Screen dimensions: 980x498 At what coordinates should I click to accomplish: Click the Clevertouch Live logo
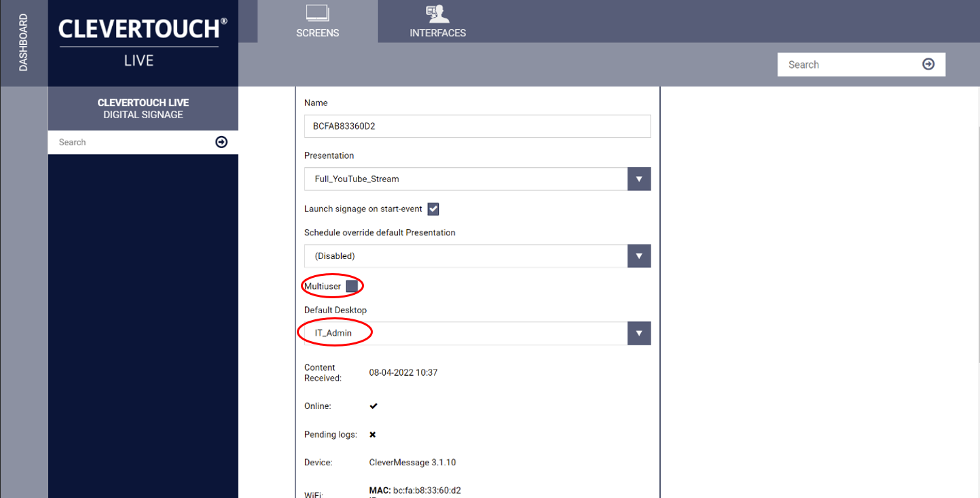click(143, 42)
